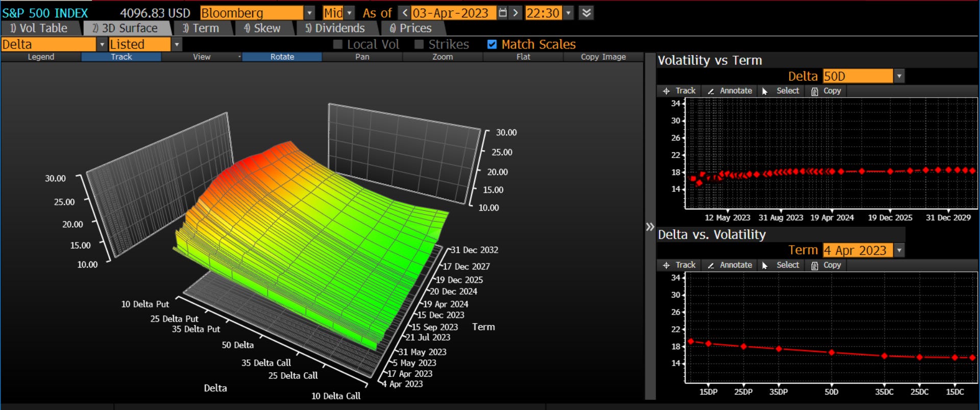Image resolution: width=980 pixels, height=410 pixels.
Task: Tick the Strikes checkbox
Action: (x=419, y=44)
